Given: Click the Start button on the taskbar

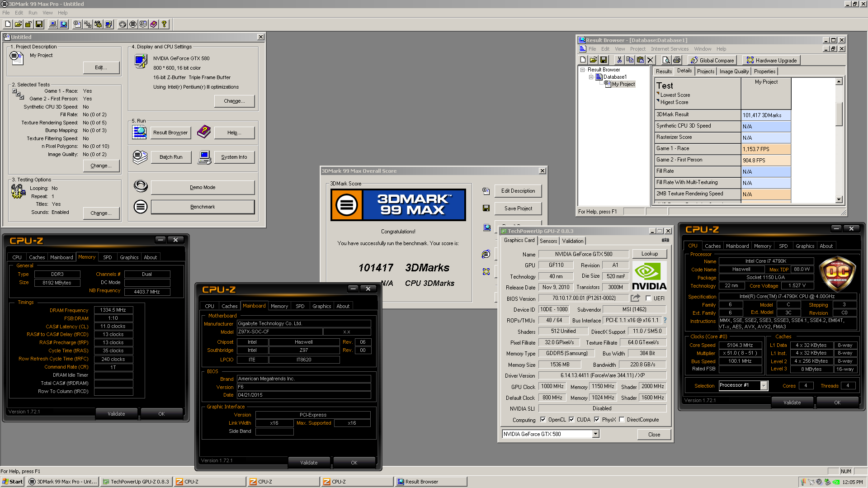Looking at the screenshot, I should click(x=13, y=482).
